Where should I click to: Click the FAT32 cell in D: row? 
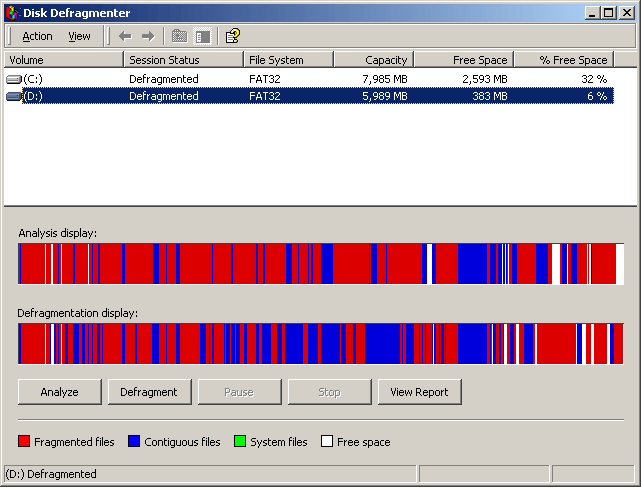click(x=264, y=96)
